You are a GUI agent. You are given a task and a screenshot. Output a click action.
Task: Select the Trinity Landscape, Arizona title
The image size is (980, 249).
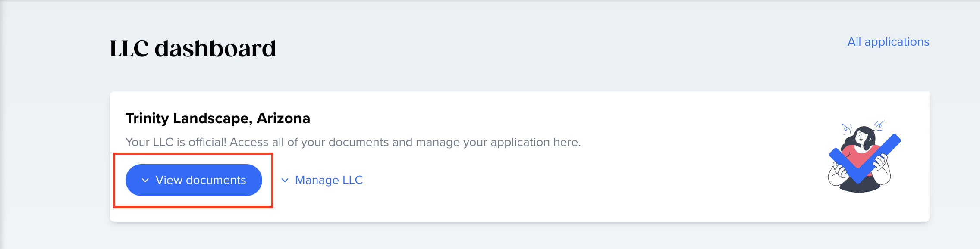click(218, 118)
